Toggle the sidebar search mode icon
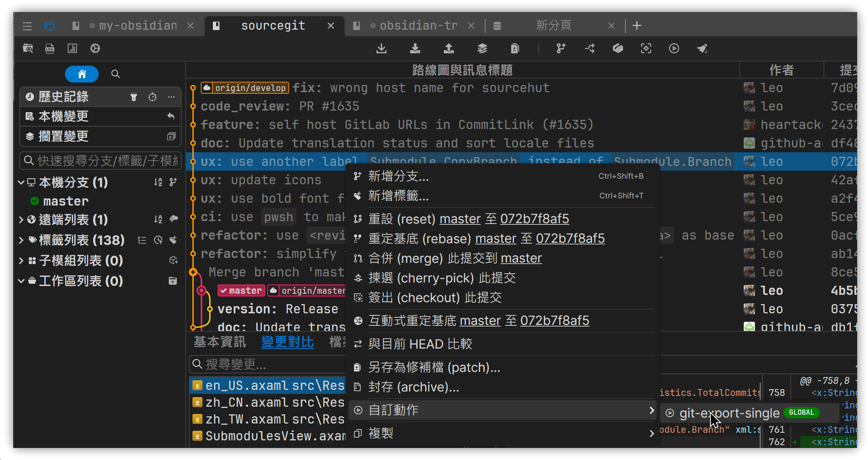This screenshot has width=868, height=460. 115,74
